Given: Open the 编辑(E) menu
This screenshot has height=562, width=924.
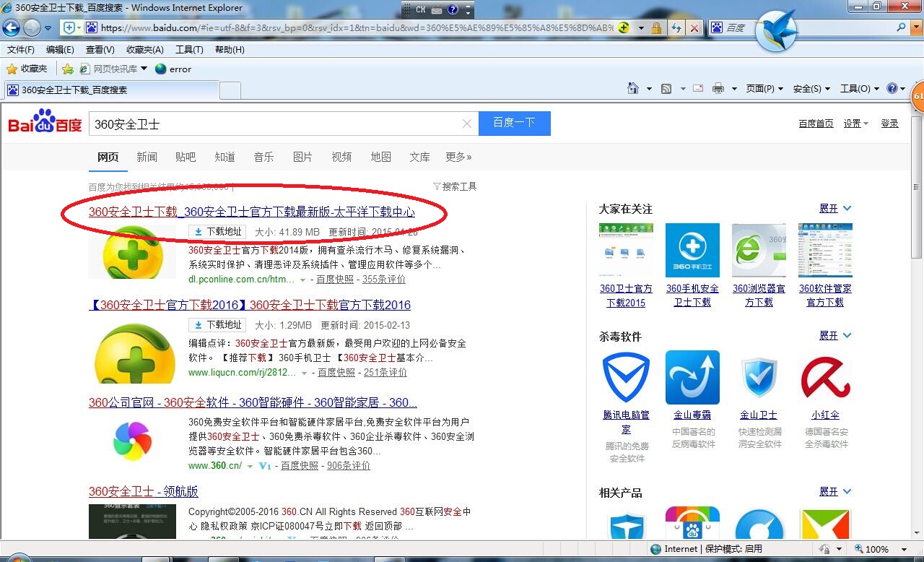Looking at the screenshot, I should [60, 50].
